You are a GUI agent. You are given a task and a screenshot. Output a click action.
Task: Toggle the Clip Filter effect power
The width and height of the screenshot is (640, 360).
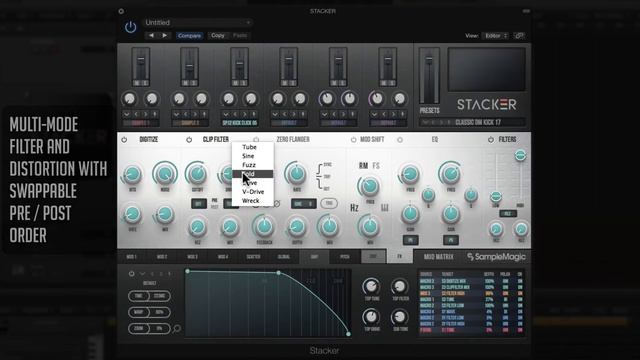[189, 140]
